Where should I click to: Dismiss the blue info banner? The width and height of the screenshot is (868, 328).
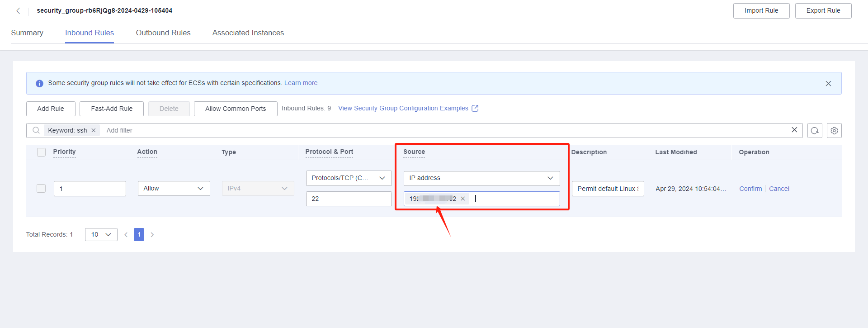point(828,84)
